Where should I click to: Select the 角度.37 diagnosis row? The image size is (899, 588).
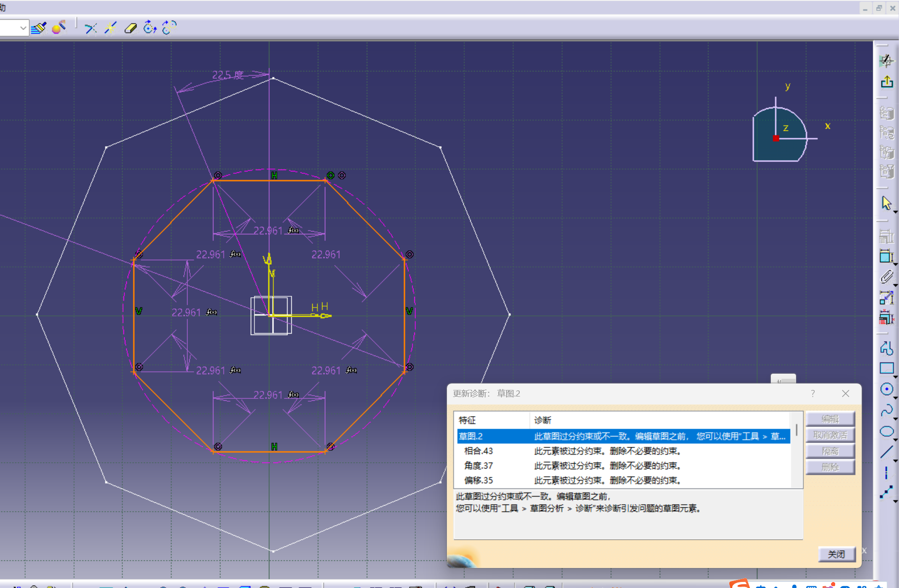click(478, 465)
